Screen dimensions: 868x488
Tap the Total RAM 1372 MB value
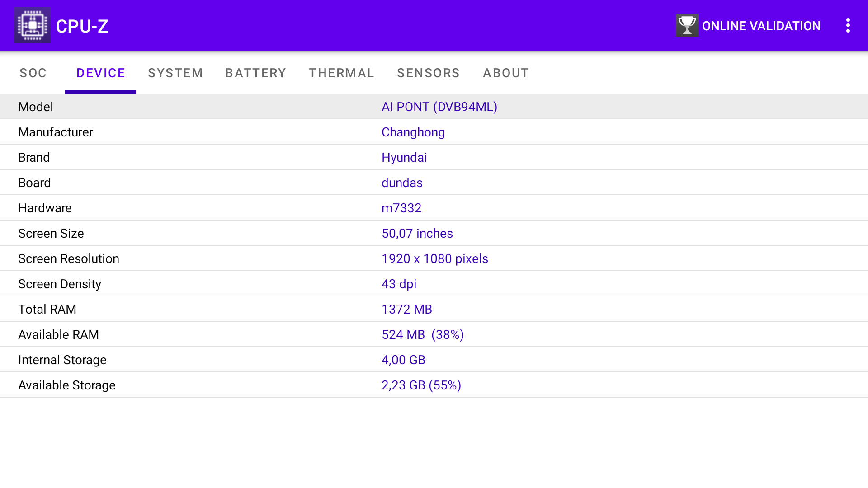(x=406, y=310)
